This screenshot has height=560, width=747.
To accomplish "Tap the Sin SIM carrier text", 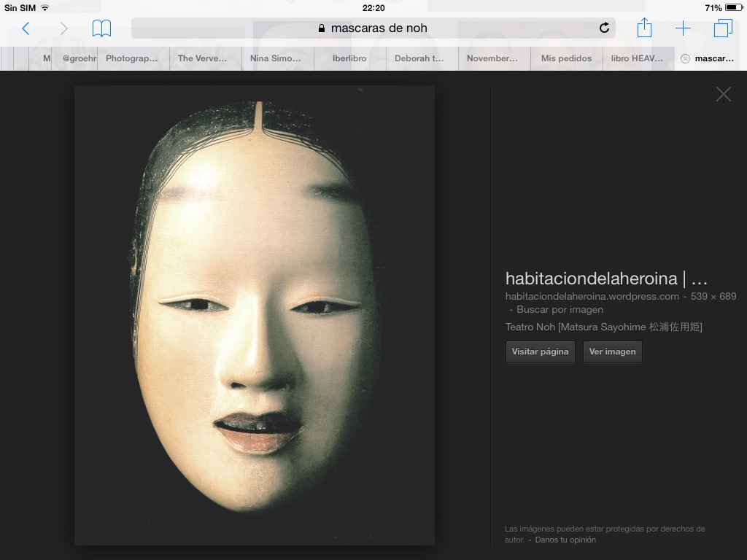I will click(20, 7).
